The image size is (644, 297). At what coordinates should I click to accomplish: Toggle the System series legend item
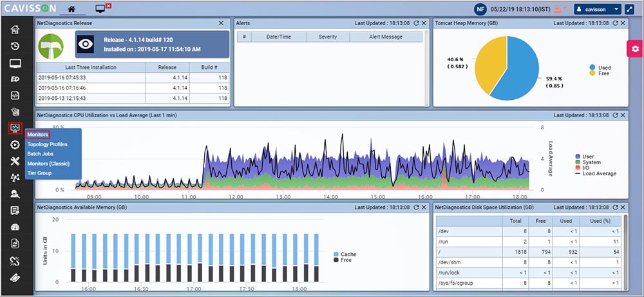(x=588, y=162)
